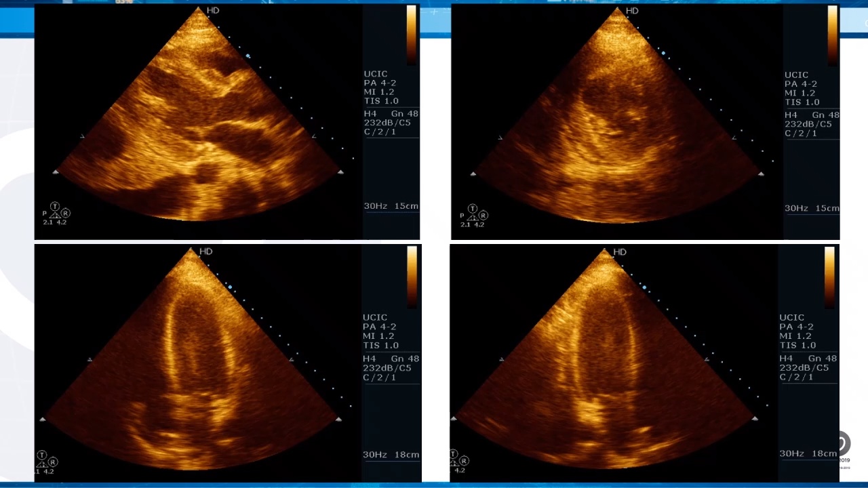Click the color scale bar in bottom-right panel
This screenshot has height=488, width=868.
pyautogui.click(x=829, y=277)
